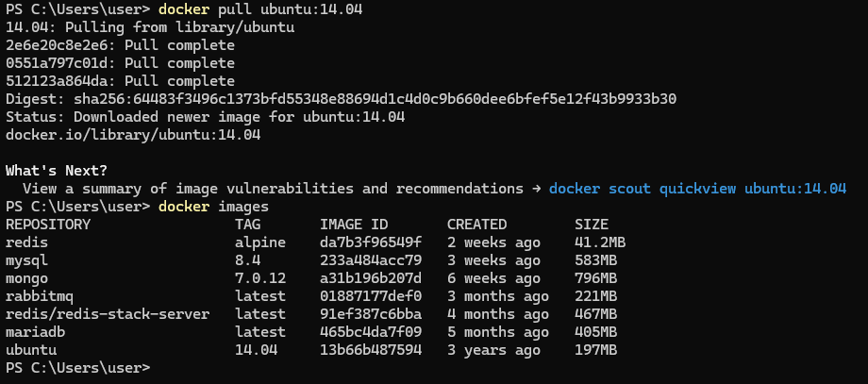This screenshot has height=384, width=868.
Task: Click the mysql repository entry
Action: pyautogui.click(x=26, y=260)
